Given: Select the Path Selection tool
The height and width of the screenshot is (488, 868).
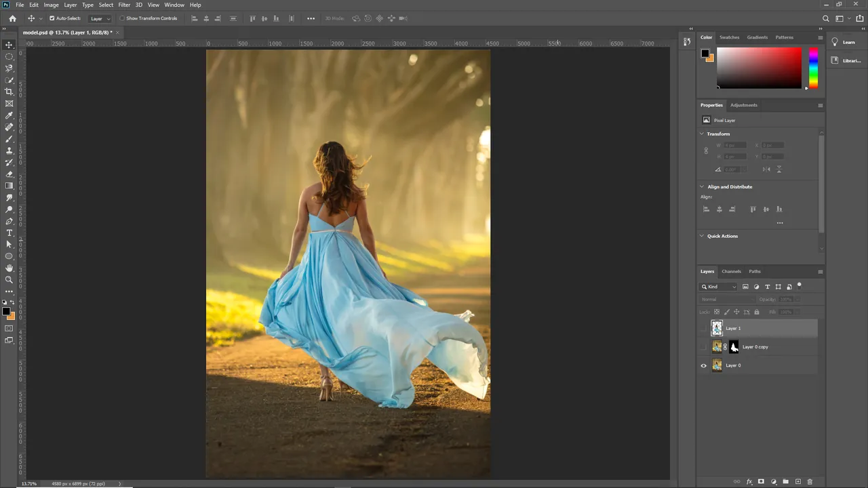Looking at the screenshot, I should pos(9,244).
